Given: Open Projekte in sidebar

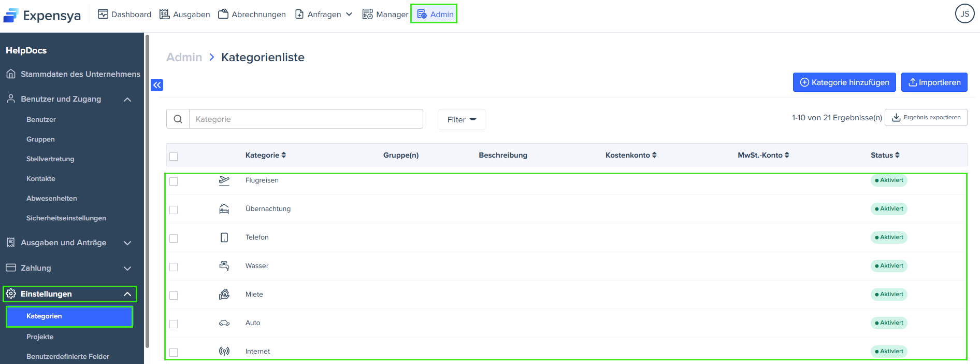Looking at the screenshot, I should [x=40, y=337].
